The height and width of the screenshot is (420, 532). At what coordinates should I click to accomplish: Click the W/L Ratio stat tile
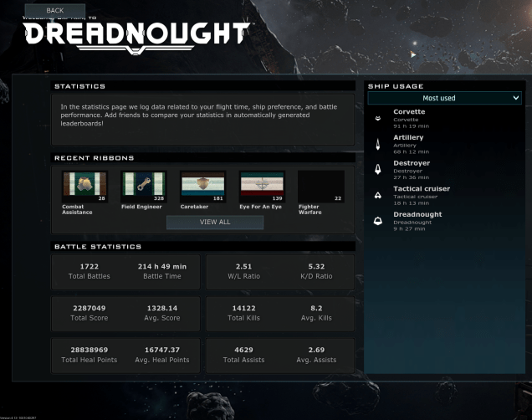(243, 271)
